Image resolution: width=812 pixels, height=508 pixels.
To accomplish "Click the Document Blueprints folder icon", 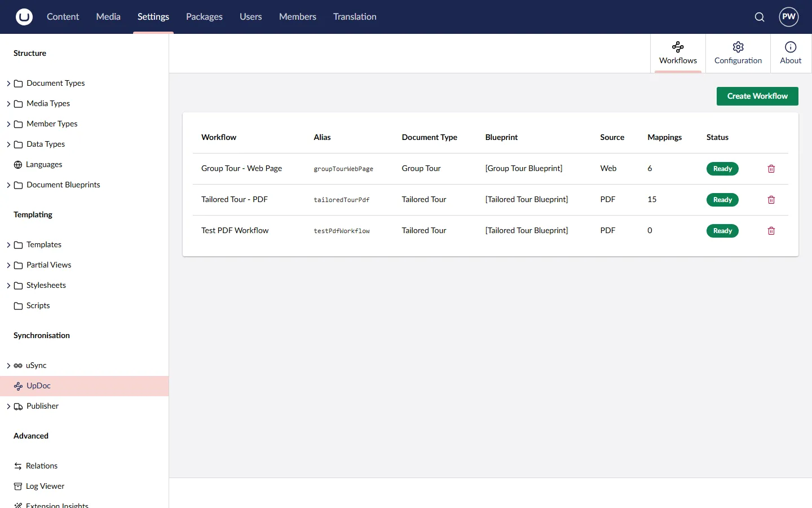I will tap(18, 185).
